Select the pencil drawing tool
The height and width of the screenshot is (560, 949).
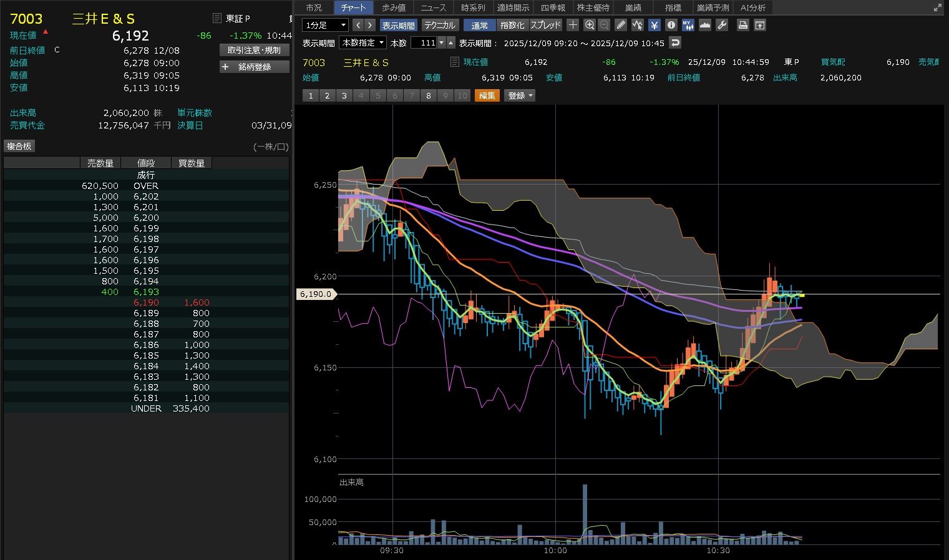pos(620,25)
